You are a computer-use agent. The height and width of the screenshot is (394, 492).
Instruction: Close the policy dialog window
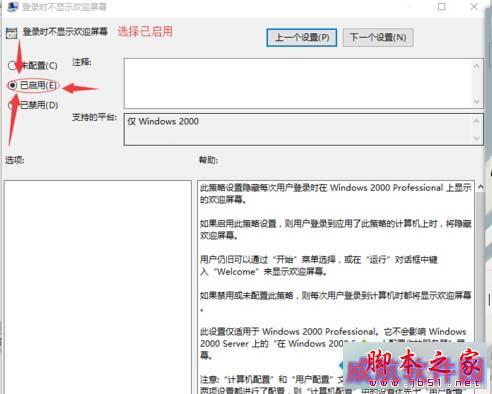(x=474, y=6)
